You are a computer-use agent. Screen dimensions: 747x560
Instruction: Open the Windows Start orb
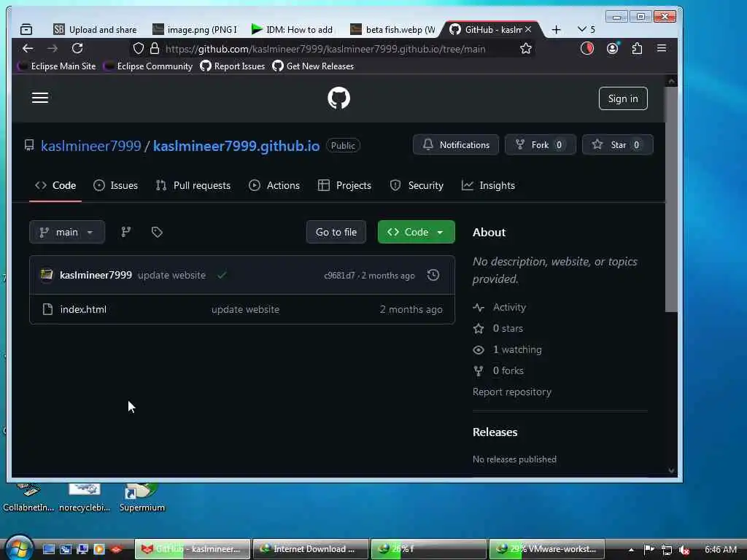pyautogui.click(x=18, y=548)
